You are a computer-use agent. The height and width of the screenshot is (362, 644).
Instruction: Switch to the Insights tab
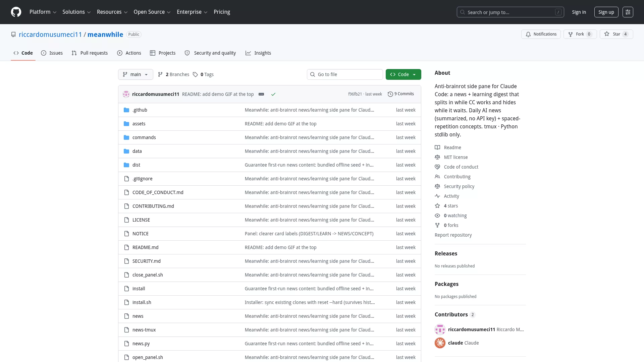(258, 53)
